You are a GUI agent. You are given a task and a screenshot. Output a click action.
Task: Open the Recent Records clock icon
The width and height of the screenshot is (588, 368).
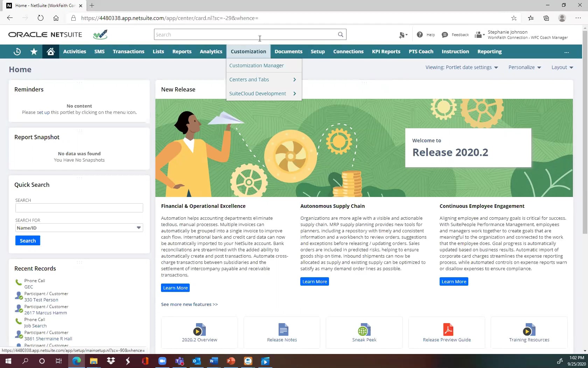[x=17, y=52]
